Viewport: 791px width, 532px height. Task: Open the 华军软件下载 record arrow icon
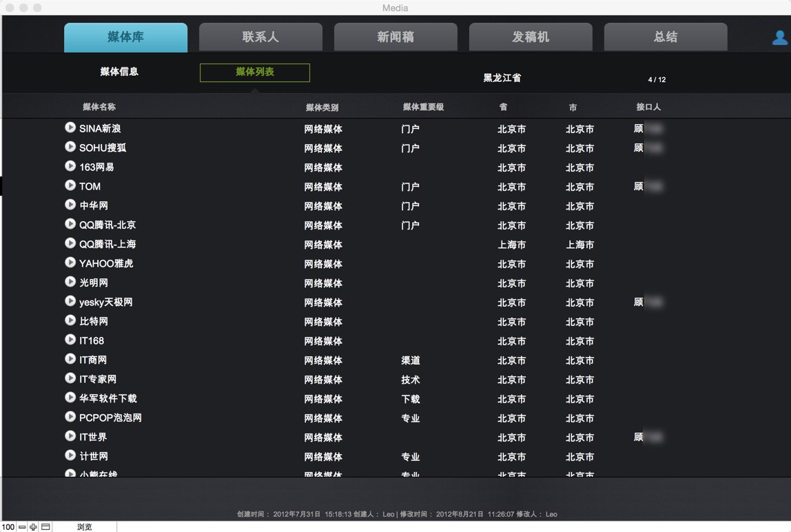point(70,398)
